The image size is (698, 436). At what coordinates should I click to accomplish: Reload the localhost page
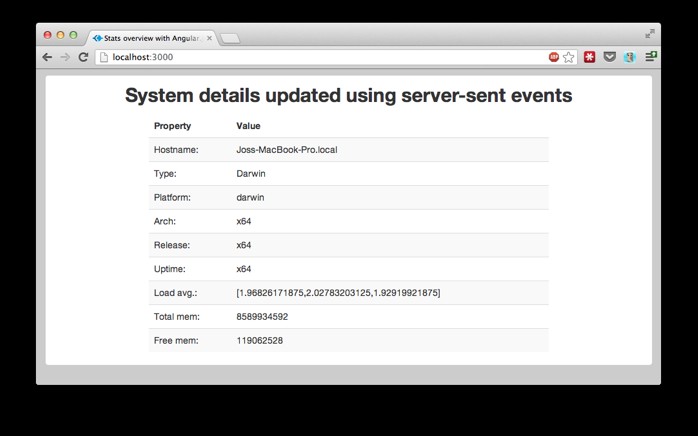click(83, 57)
